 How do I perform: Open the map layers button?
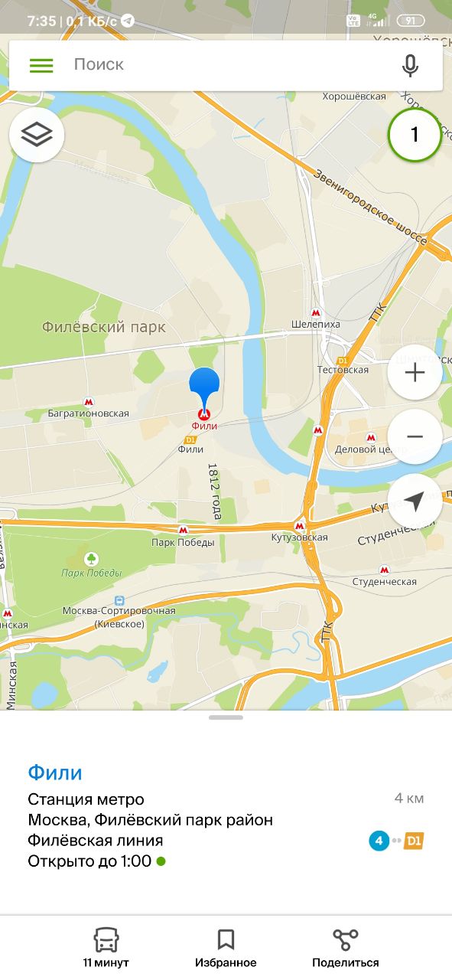pyautogui.click(x=37, y=135)
